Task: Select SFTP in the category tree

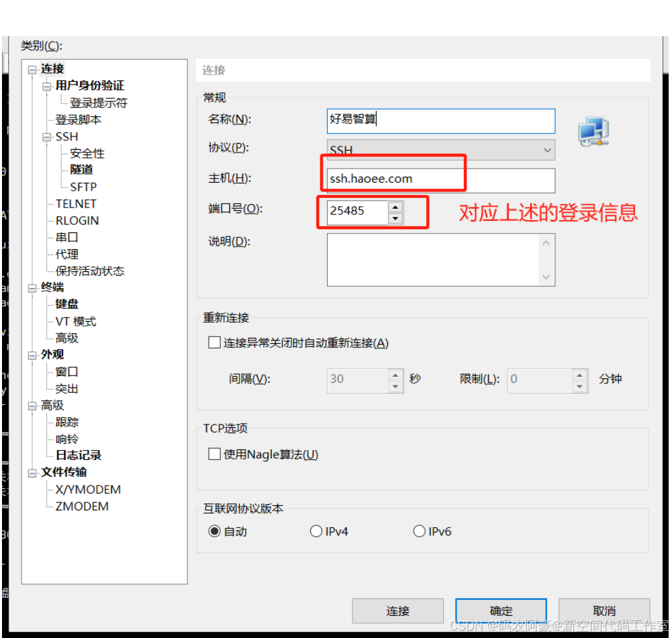Action: (x=83, y=187)
